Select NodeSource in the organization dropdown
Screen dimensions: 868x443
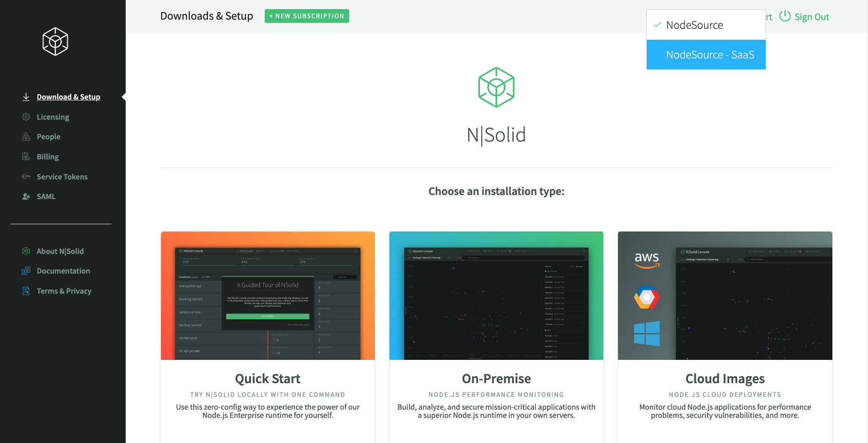click(x=706, y=25)
